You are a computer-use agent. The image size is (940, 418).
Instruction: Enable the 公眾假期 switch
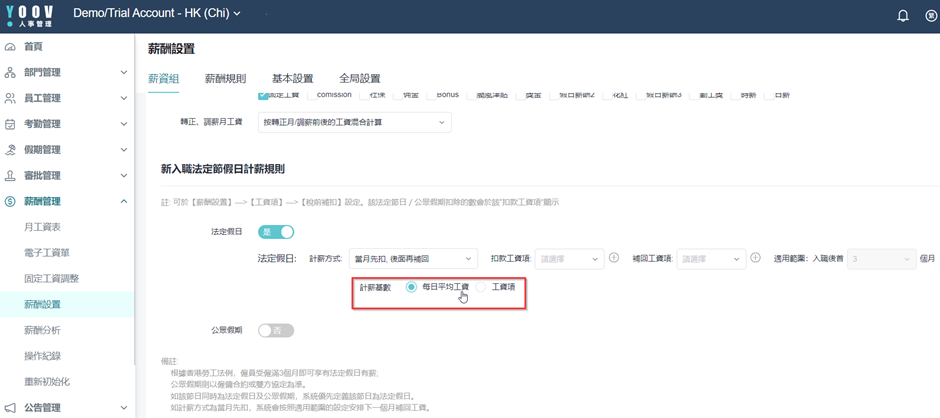276,330
